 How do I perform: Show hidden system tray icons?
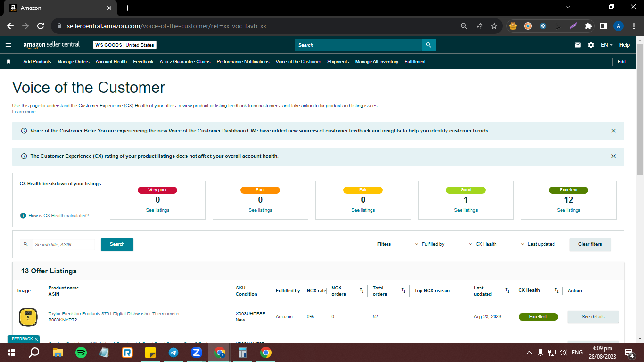point(529,353)
